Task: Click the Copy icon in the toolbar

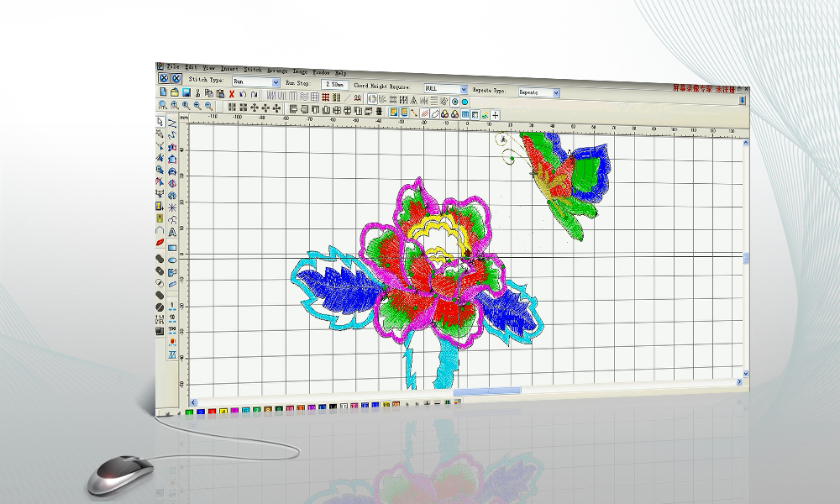Action: [209, 93]
